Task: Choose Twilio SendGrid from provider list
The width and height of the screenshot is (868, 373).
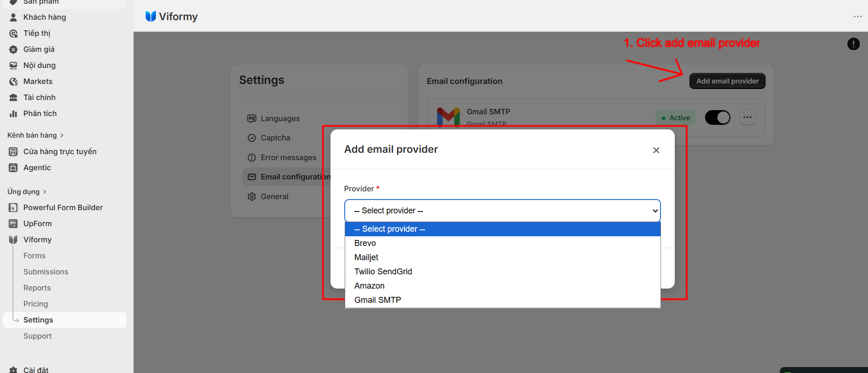Action: click(503, 272)
